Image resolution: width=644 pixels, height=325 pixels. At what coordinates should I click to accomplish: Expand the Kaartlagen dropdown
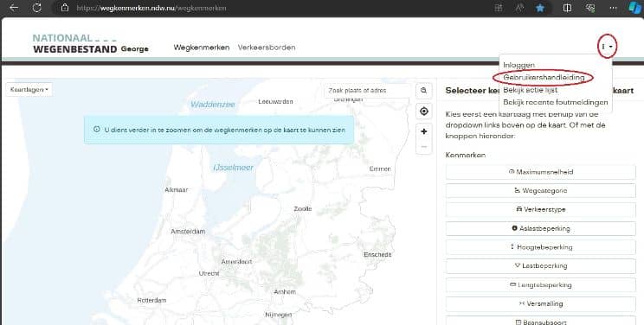coord(29,89)
